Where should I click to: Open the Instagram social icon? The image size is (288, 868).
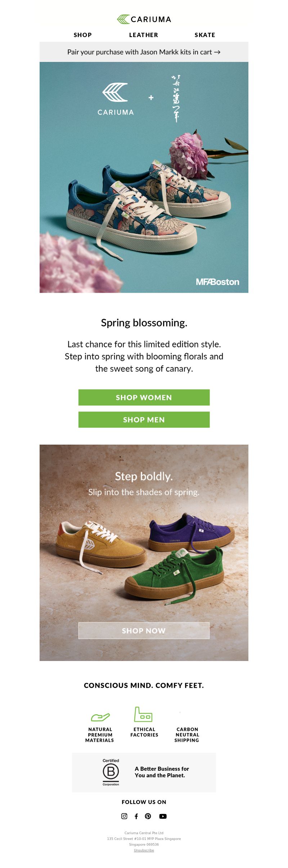[x=124, y=816]
